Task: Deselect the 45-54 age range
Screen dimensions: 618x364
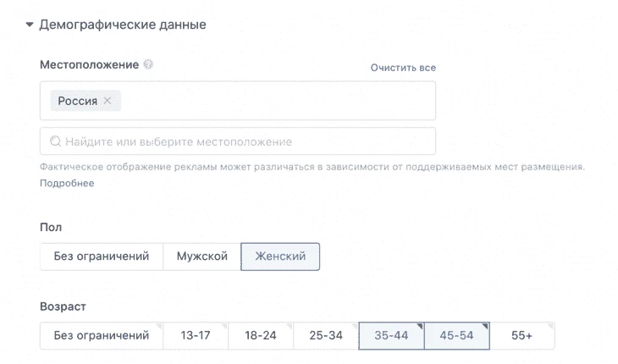Action: [457, 335]
